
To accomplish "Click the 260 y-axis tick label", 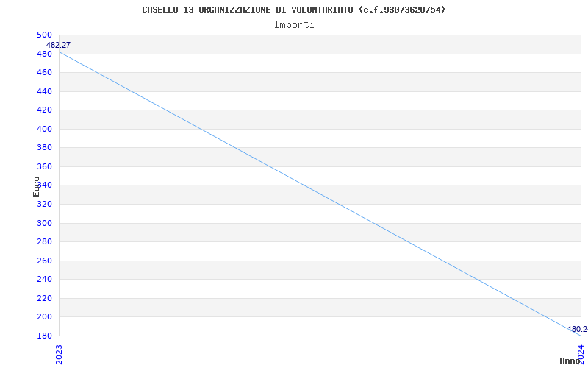I will click(44, 261).
